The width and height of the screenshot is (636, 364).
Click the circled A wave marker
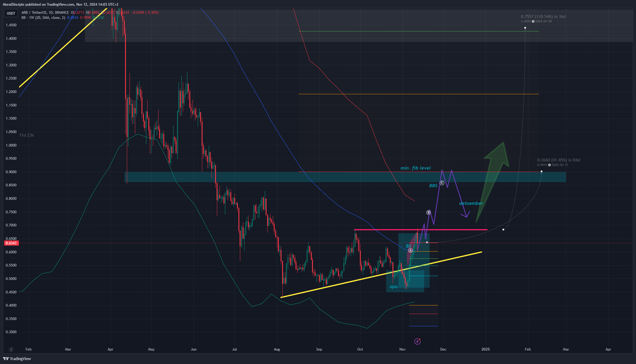click(x=410, y=250)
